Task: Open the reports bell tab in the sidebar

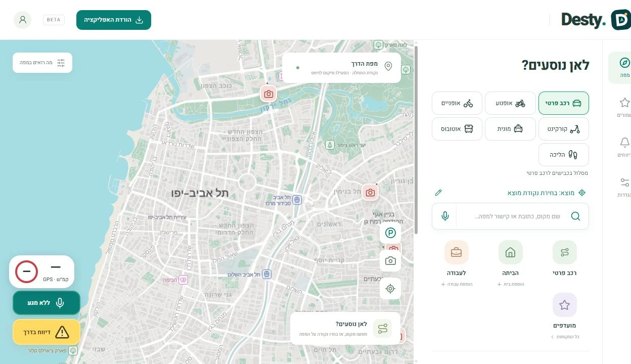Action: [624, 147]
